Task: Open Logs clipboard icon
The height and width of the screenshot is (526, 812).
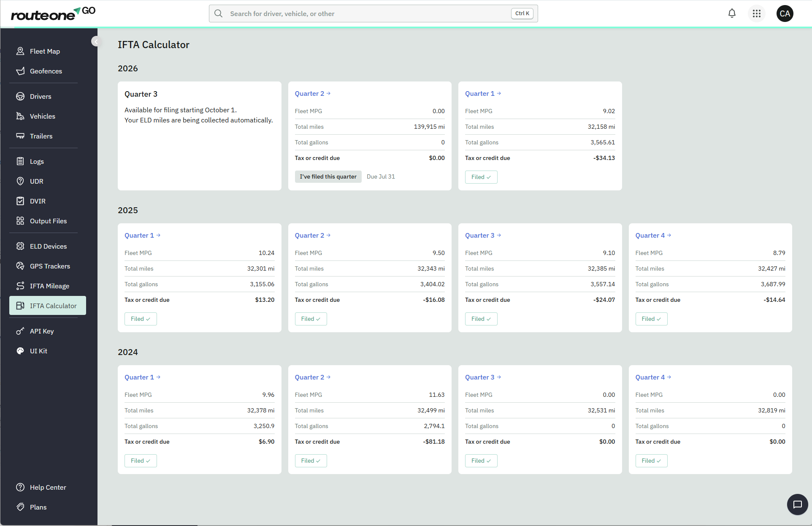Action: [20, 161]
